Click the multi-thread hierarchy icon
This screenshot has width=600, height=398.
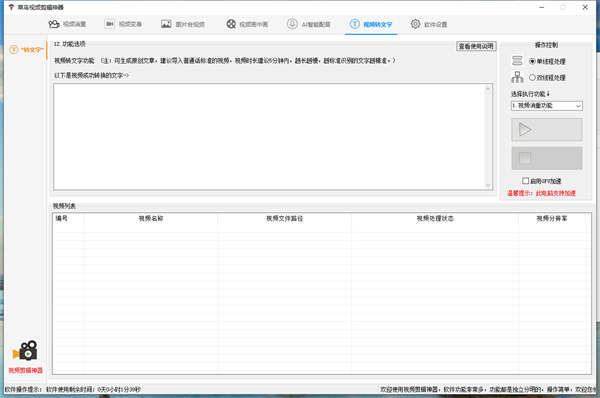517,77
